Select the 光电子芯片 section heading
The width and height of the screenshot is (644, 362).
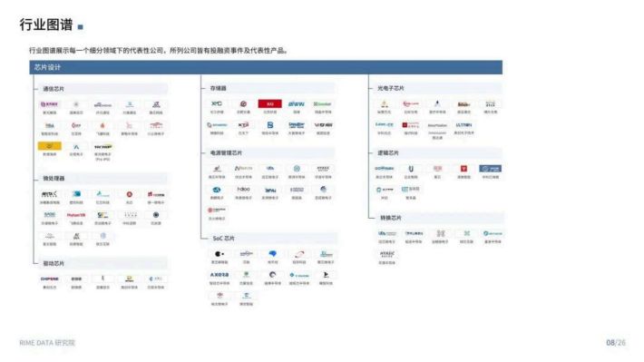391,88
